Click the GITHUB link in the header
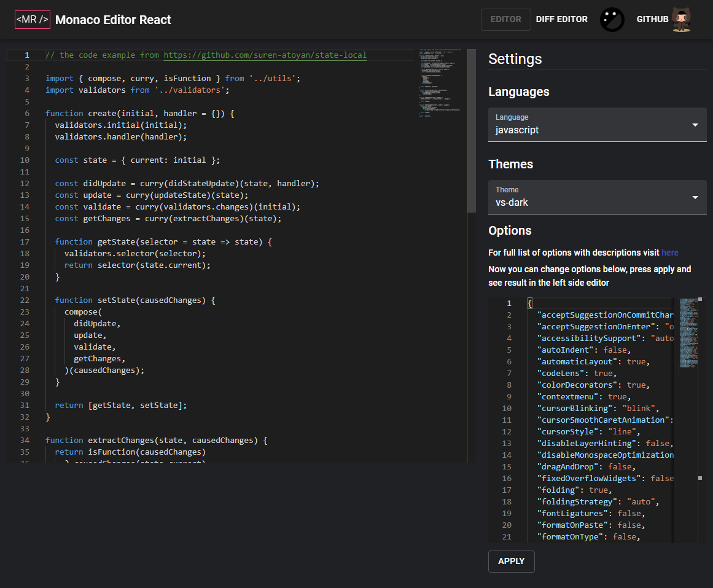Screen dimensions: 713x588 pos(652,19)
